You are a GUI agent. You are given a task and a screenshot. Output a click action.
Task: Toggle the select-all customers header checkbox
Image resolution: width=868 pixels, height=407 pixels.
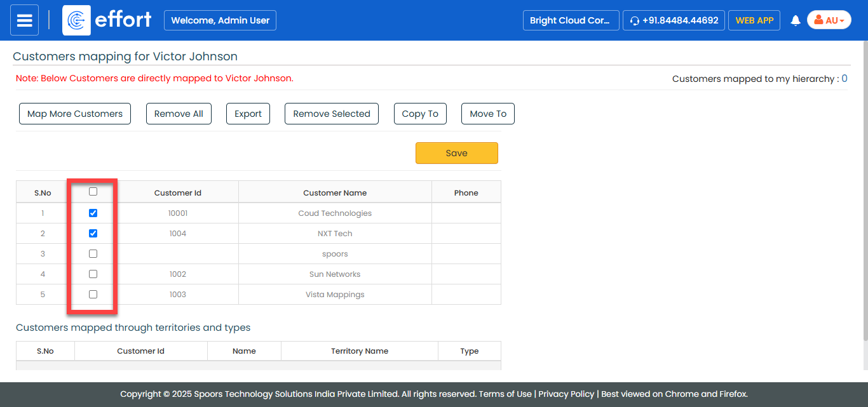click(x=93, y=192)
